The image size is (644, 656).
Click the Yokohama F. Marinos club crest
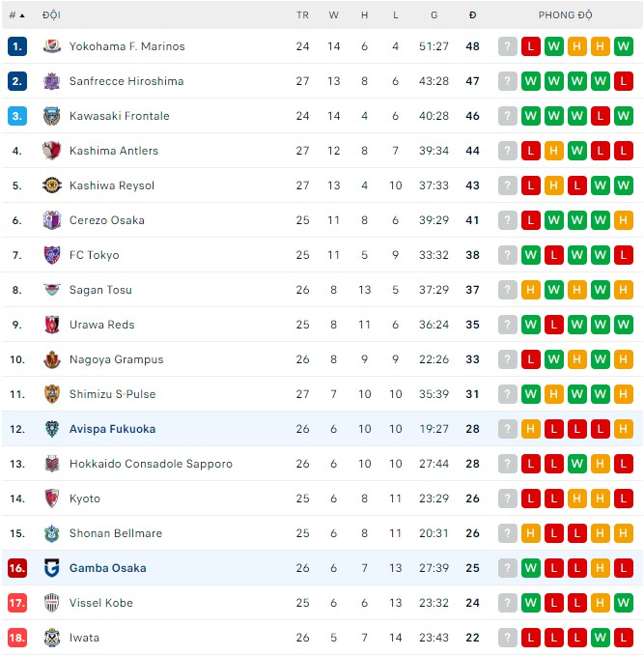coord(52,46)
